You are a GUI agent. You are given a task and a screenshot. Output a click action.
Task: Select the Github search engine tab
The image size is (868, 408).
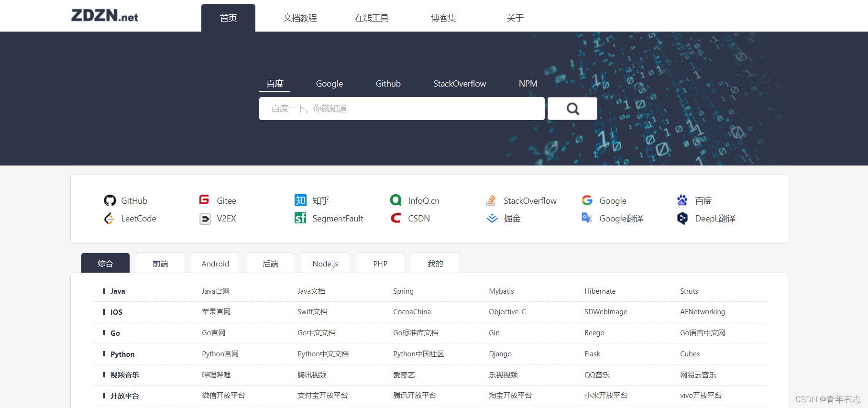click(388, 84)
